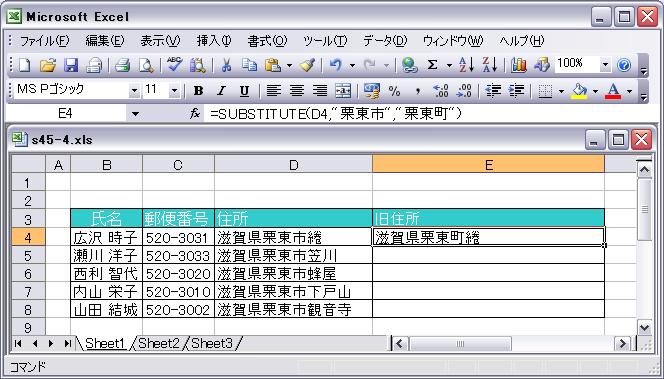This screenshot has height=379, width=664.
Task: Open Print Preview
Action: tap(147, 65)
